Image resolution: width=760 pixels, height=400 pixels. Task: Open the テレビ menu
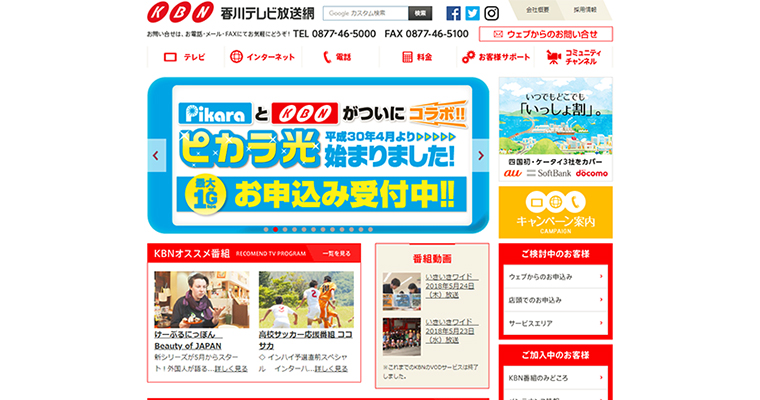186,57
